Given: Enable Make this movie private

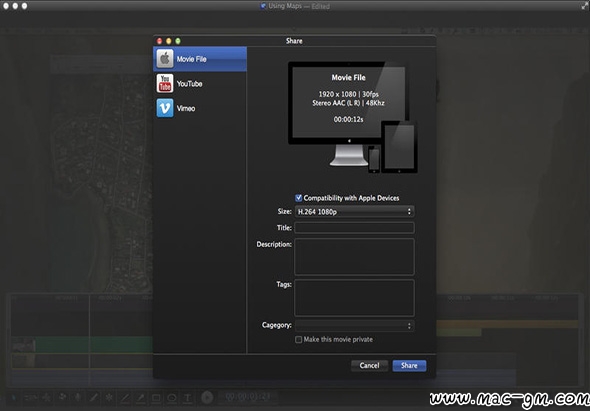Looking at the screenshot, I should (298, 339).
